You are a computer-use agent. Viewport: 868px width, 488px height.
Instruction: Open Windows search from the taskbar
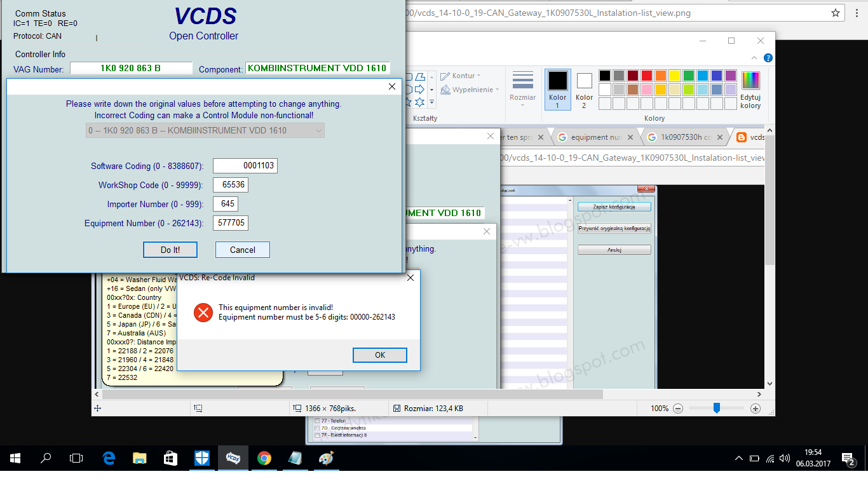(46, 458)
